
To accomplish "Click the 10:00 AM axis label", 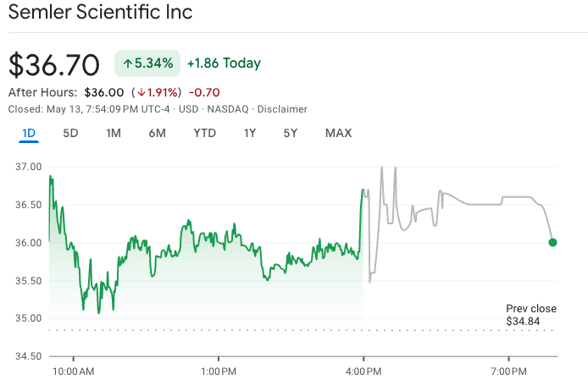I will coord(73,371).
